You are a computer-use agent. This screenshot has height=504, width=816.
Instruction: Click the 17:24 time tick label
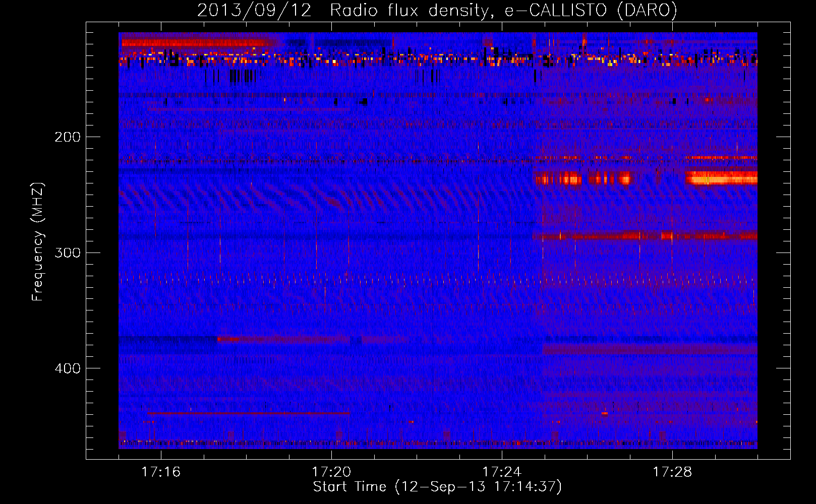coord(502,472)
